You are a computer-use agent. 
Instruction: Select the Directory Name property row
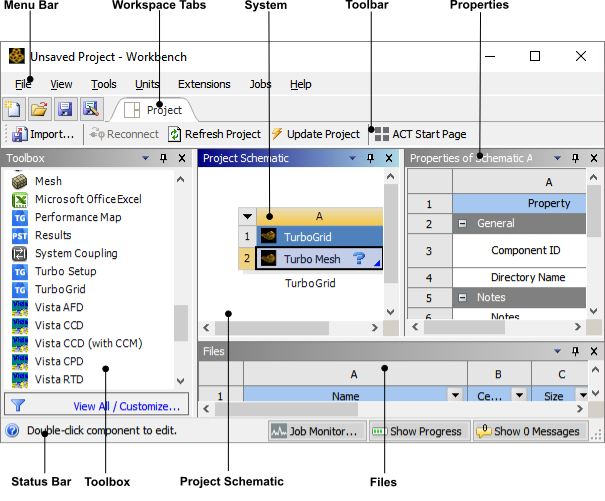(x=519, y=278)
